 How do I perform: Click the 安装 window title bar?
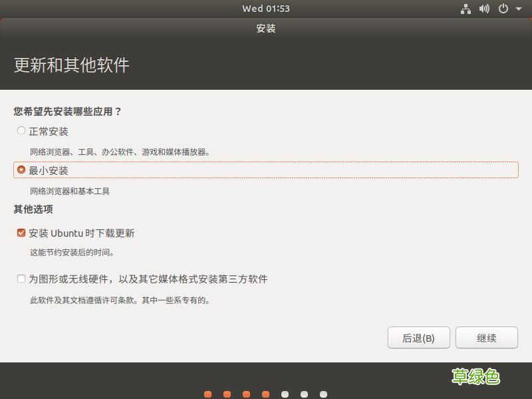coord(266,29)
